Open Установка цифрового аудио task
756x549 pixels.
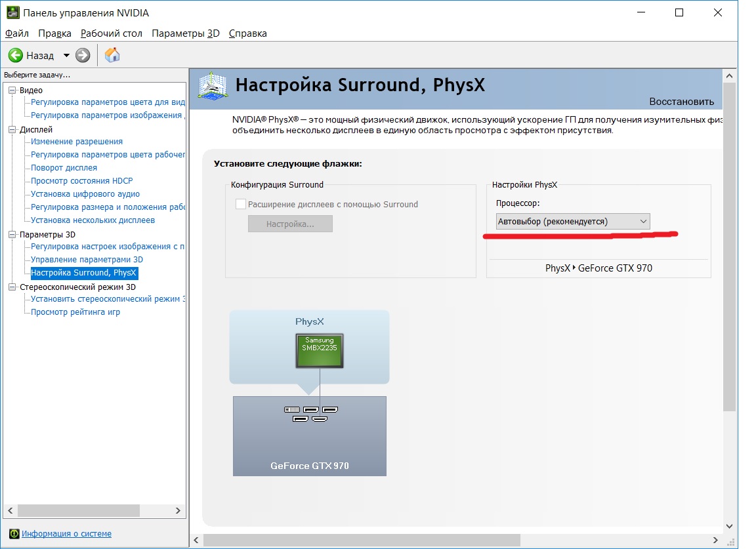pos(85,193)
